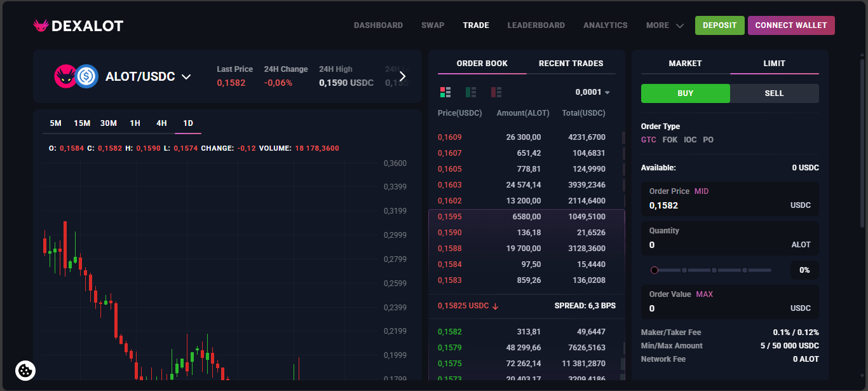This screenshot has height=391, width=868.
Task: Show bids-only order book view icon
Action: pyautogui.click(x=471, y=92)
